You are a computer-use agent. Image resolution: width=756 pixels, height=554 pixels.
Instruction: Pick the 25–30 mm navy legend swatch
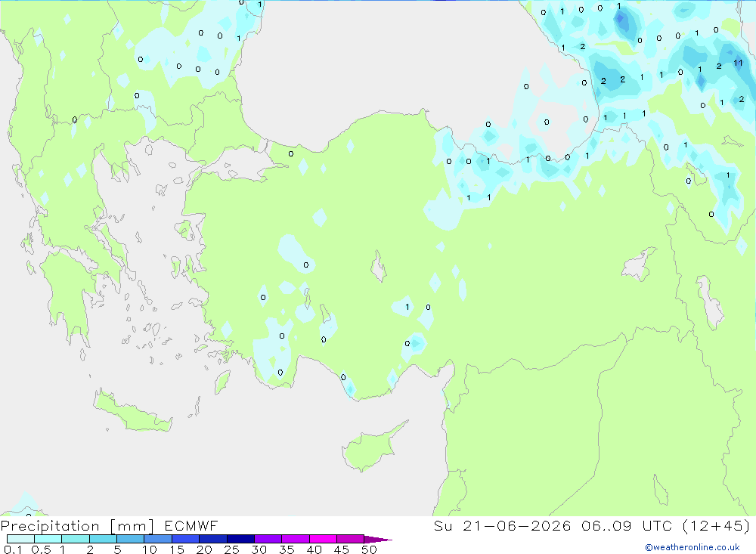click(240, 539)
